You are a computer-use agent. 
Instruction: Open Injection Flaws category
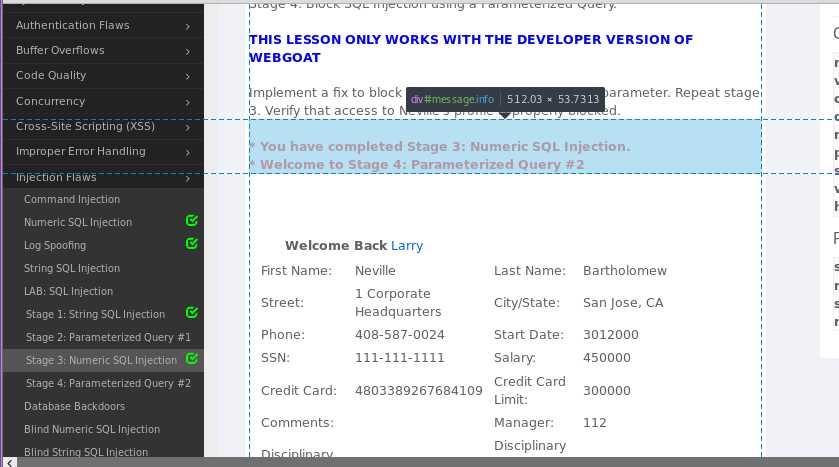point(103,177)
